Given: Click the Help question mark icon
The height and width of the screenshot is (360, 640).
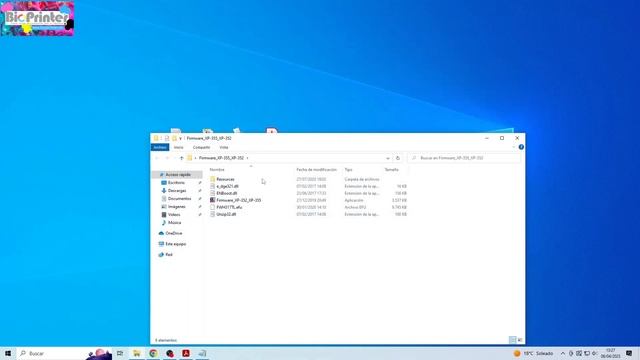Looking at the screenshot, I should click(x=521, y=147).
